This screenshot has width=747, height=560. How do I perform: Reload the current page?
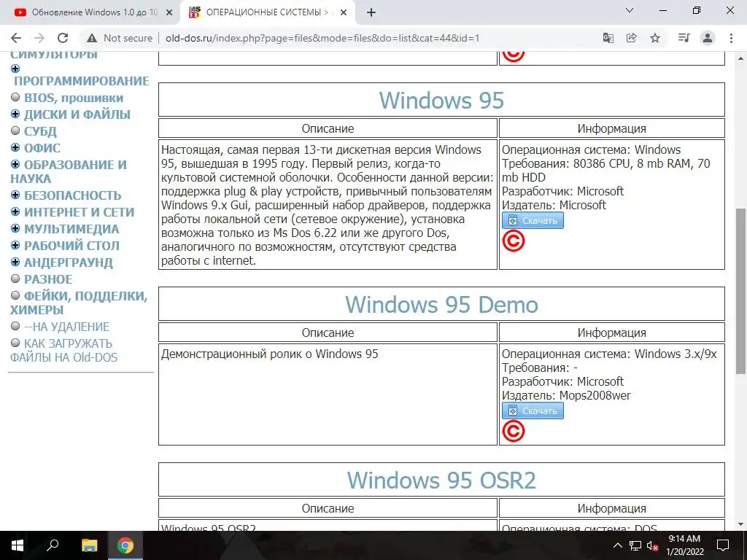click(x=63, y=38)
